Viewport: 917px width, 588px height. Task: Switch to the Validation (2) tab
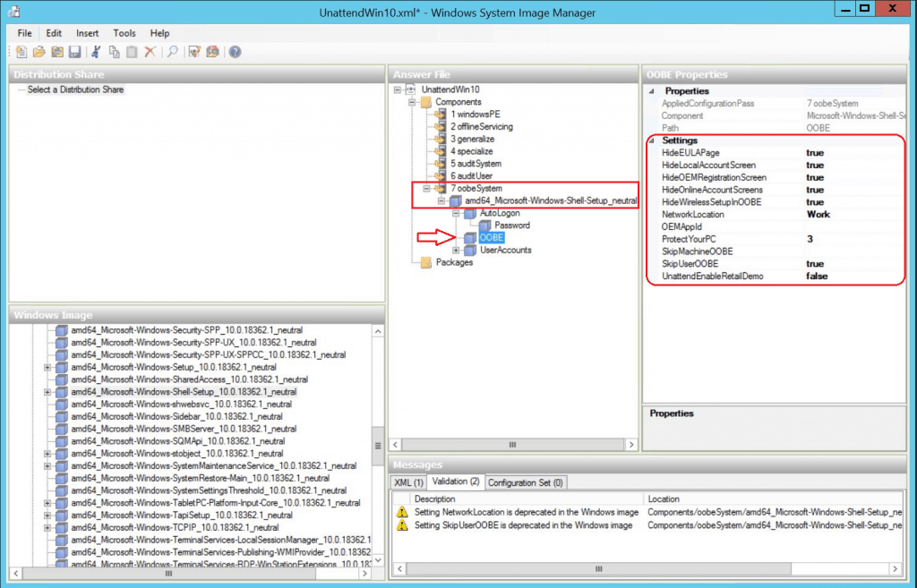point(456,481)
